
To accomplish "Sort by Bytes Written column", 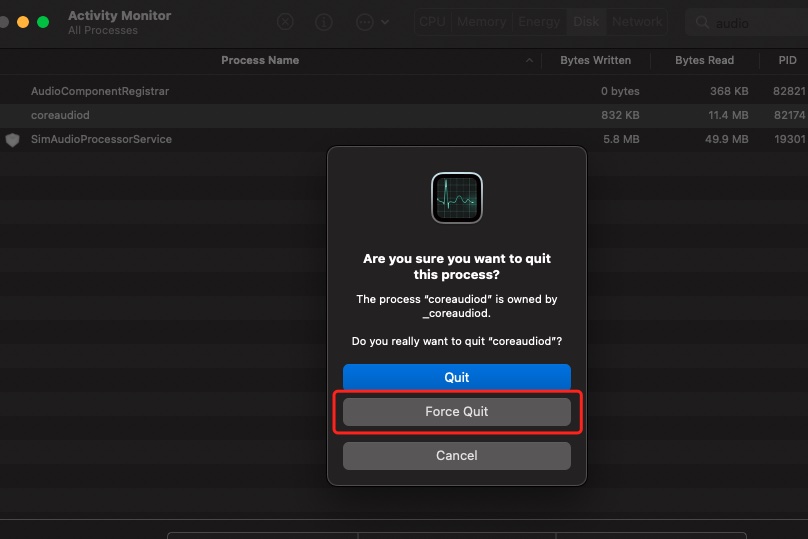I will click(x=595, y=61).
